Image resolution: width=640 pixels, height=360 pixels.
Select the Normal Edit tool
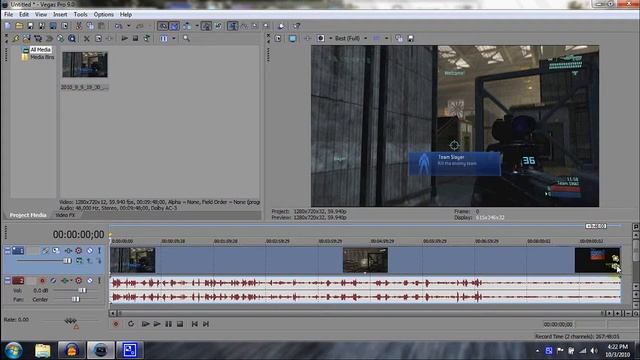pos(233,26)
